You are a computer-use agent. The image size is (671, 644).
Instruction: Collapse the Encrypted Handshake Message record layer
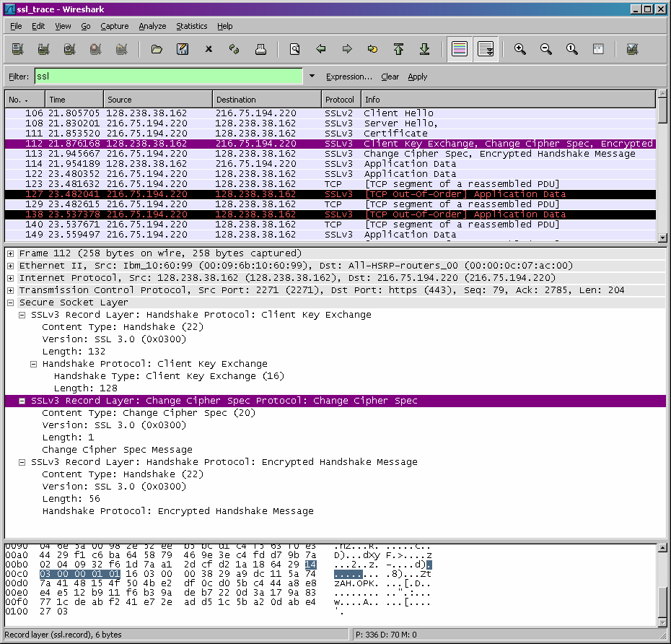point(22,463)
